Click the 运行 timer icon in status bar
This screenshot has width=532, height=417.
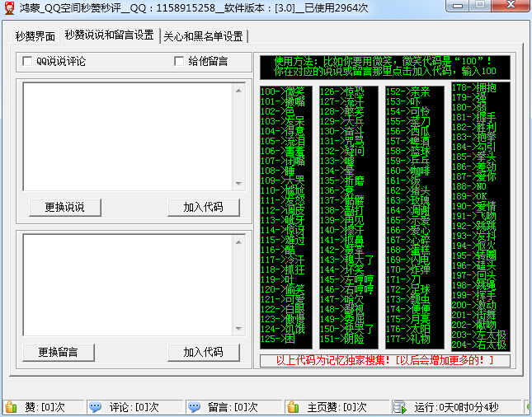399,407
